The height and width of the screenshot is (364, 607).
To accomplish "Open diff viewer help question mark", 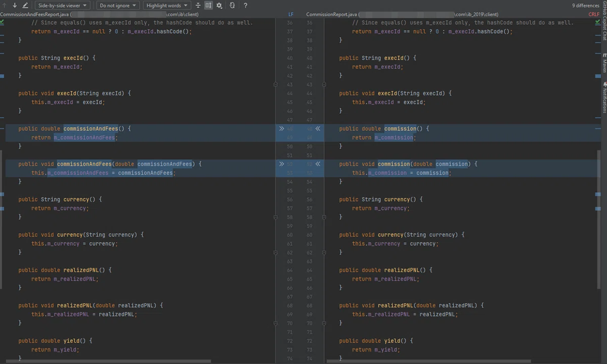I will [245, 5].
